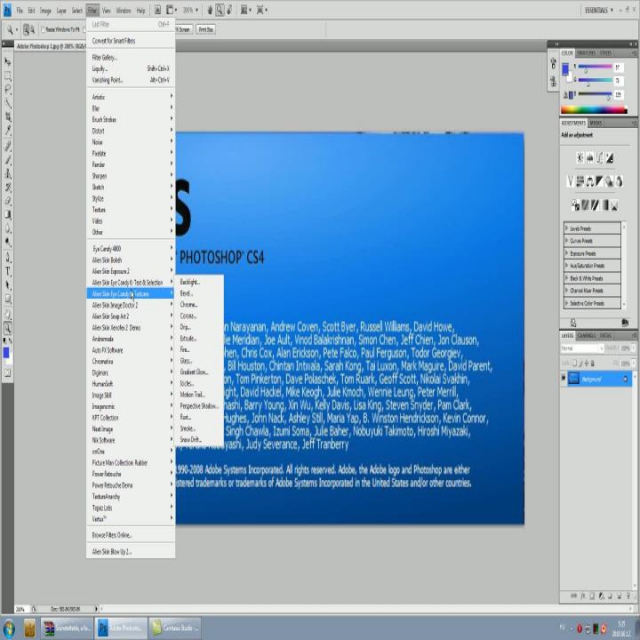The width and height of the screenshot is (640, 640).
Task: Switch to the Swatches tab
Action: tap(586, 53)
